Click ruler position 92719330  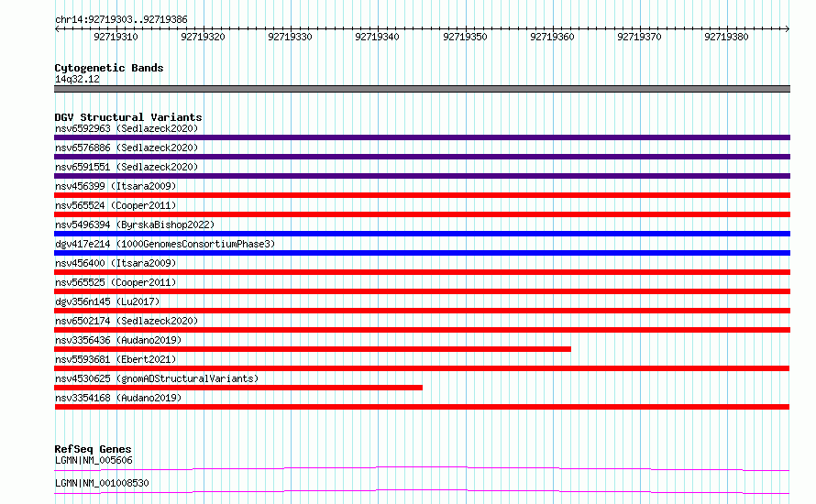click(x=290, y=37)
